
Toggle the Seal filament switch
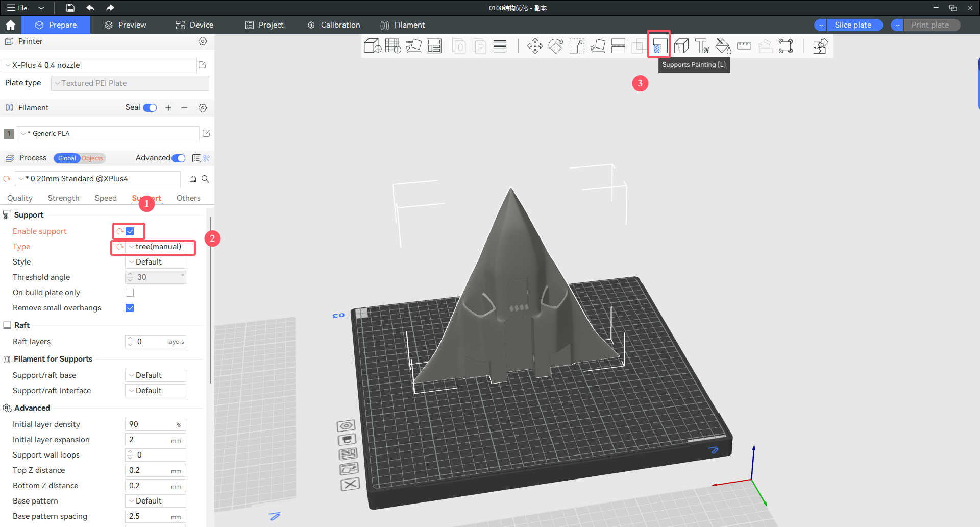[x=150, y=107]
